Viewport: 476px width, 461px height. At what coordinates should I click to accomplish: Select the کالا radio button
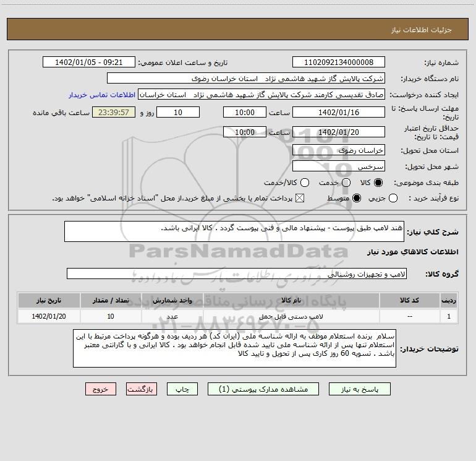tap(378, 183)
